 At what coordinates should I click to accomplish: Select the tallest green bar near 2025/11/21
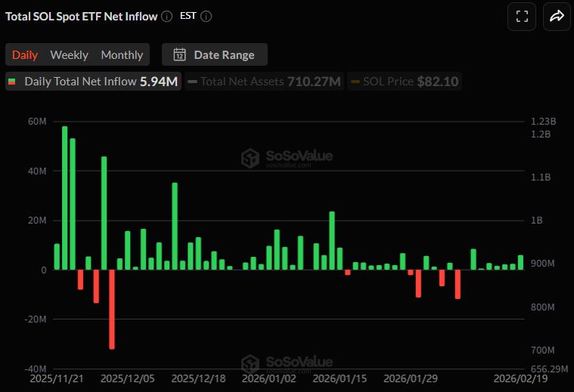coord(65,198)
